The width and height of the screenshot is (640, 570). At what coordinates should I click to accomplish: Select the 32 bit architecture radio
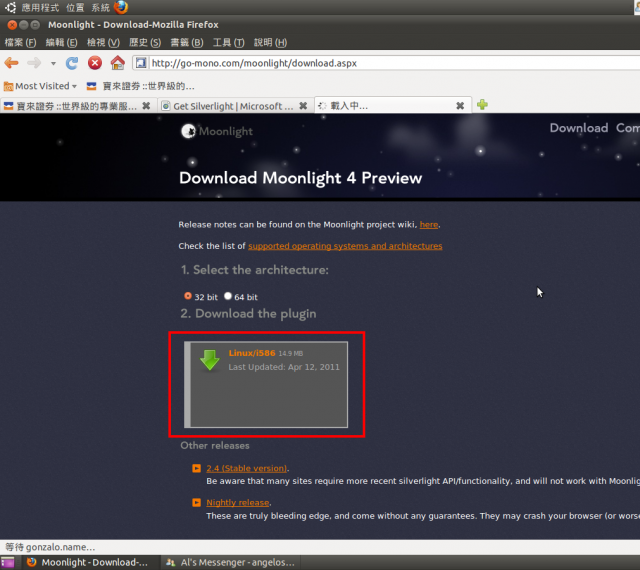pyautogui.click(x=188, y=296)
